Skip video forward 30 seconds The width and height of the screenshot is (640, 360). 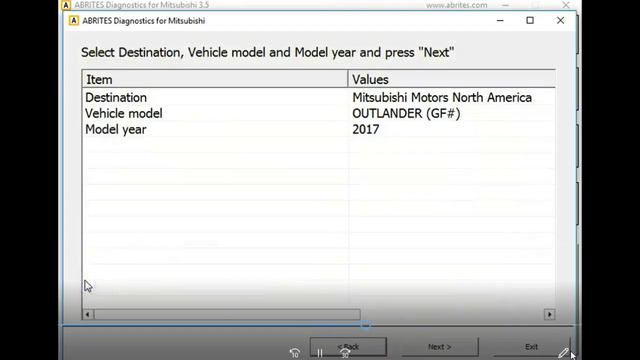tap(345, 353)
